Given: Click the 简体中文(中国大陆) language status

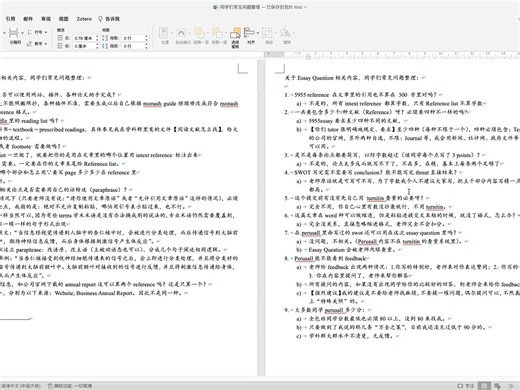Looking at the screenshot, I should (x=21, y=386).
